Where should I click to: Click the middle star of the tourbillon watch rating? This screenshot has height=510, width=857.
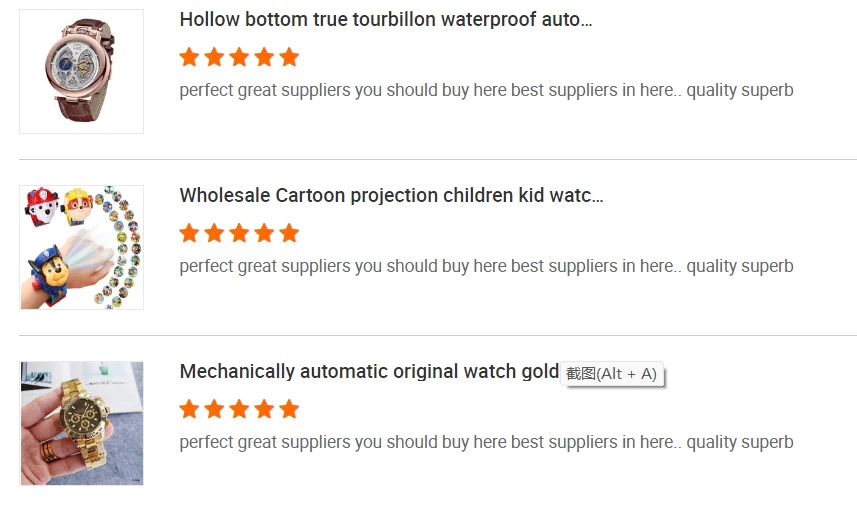point(239,57)
